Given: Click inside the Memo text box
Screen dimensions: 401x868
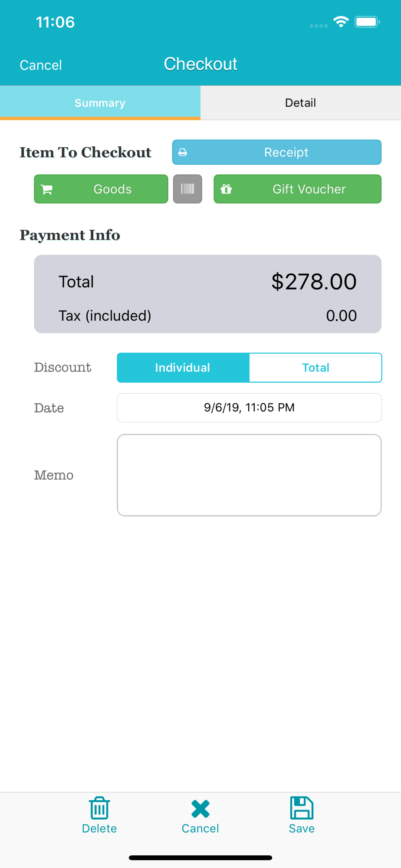Looking at the screenshot, I should click(x=249, y=475).
